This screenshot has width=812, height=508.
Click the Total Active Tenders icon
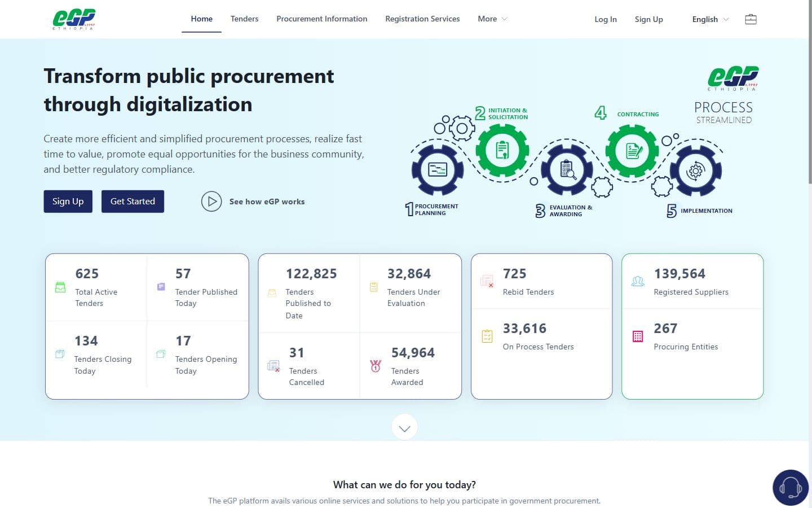(60, 287)
